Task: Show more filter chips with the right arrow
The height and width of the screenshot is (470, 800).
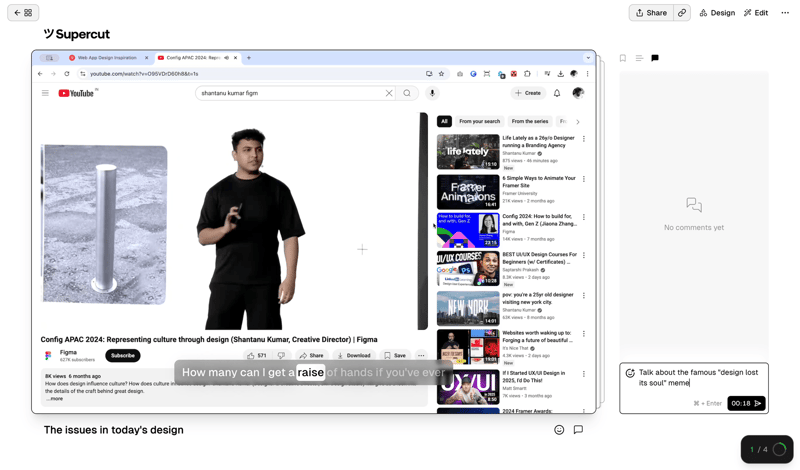Action: [x=578, y=121]
